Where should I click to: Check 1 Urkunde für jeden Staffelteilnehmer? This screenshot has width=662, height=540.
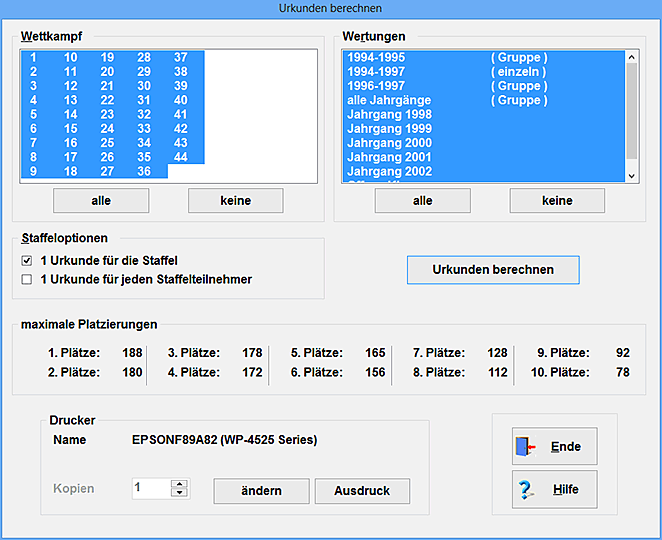[x=27, y=280]
